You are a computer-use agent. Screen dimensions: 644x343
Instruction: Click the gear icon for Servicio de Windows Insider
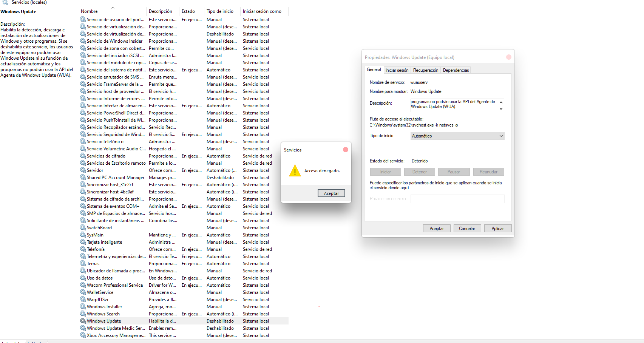point(83,41)
